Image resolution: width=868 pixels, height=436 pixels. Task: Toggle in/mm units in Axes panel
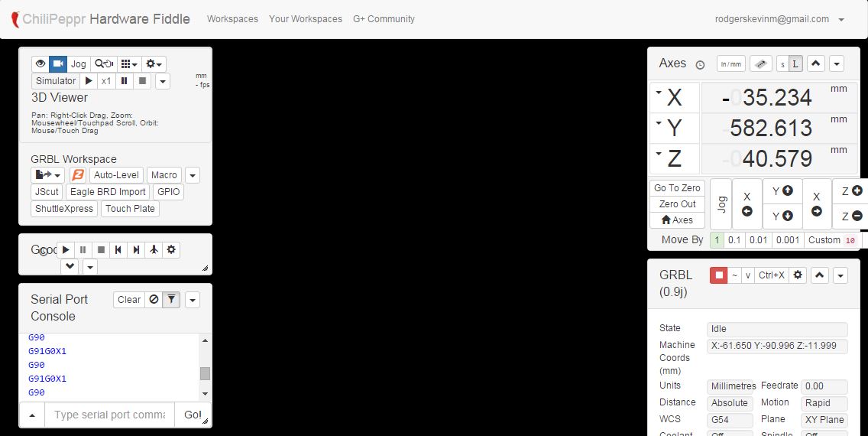pos(731,64)
